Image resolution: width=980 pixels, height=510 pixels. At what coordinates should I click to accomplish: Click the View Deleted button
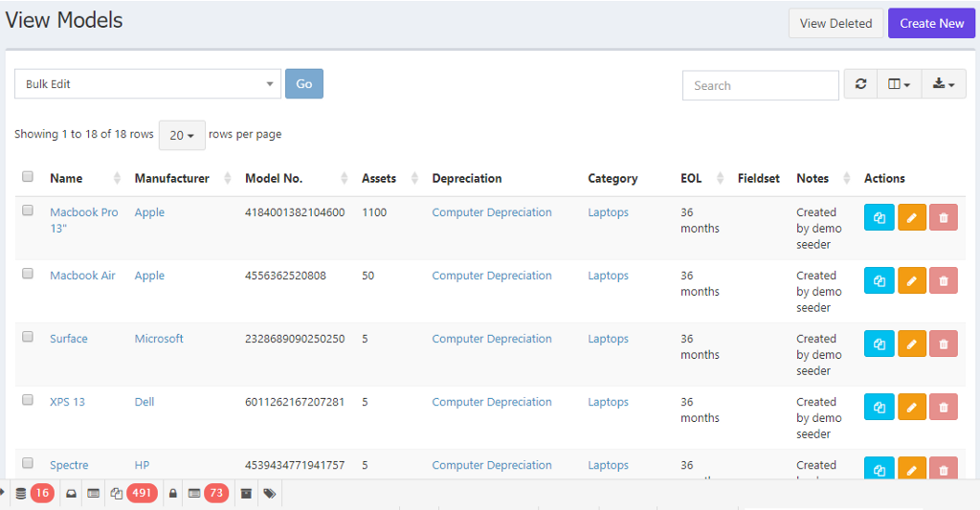pos(835,23)
